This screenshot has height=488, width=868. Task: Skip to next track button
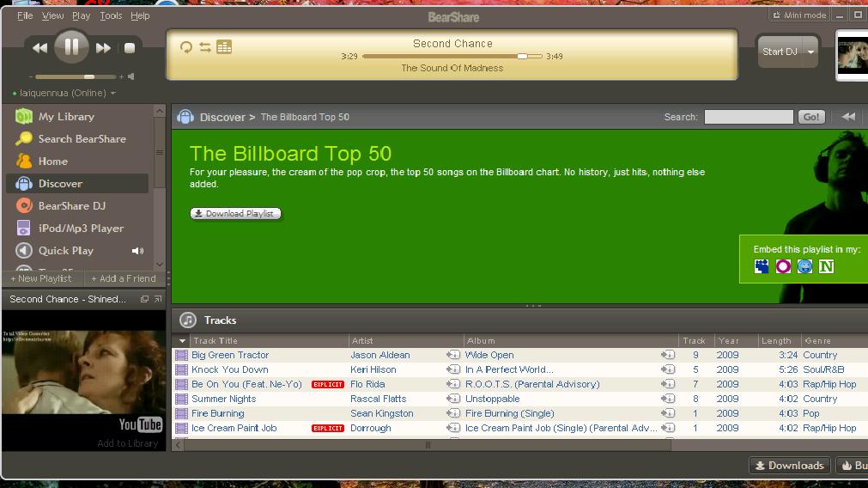pyautogui.click(x=103, y=48)
